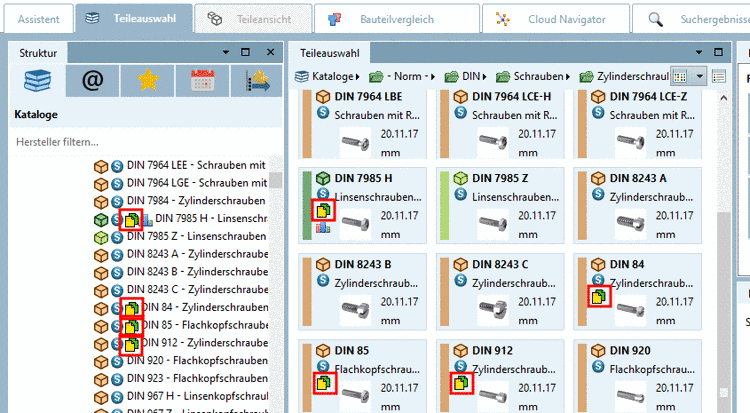Click the chart icon in DIN 7985 H row
750x413 pixels.
(x=147, y=220)
